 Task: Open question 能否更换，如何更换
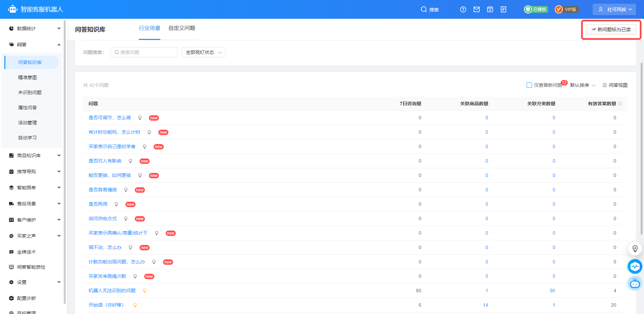(110, 175)
